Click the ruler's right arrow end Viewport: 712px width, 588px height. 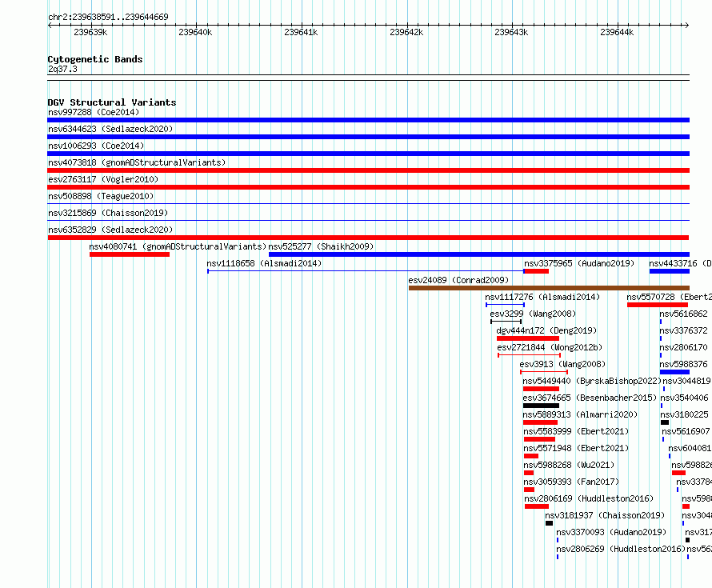click(687, 26)
